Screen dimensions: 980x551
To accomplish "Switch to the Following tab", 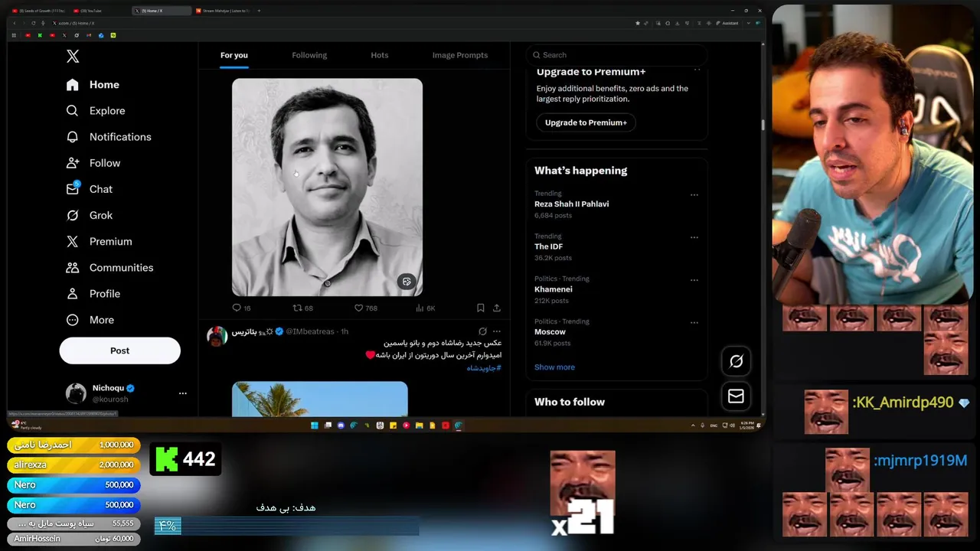I will (309, 55).
